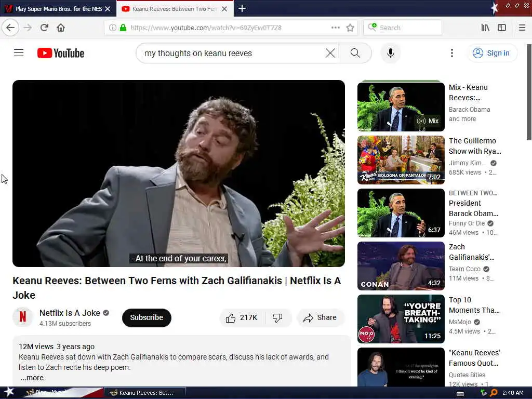The image size is (532, 399).
Task: Select the Keanu Reeves taskbar window button
Action: click(x=145, y=393)
